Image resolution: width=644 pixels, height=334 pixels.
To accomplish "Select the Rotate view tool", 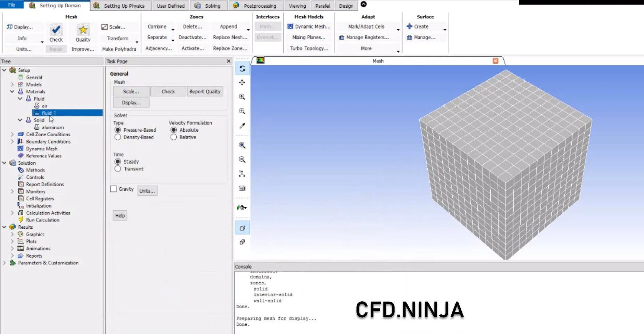I will [x=242, y=68].
